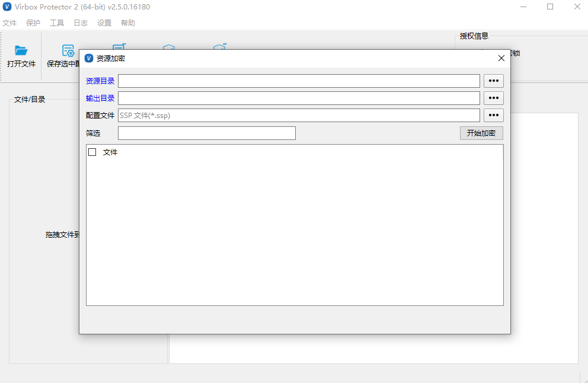
Task: Browse for 资源目录 using its ellipsis button
Action: (494, 81)
